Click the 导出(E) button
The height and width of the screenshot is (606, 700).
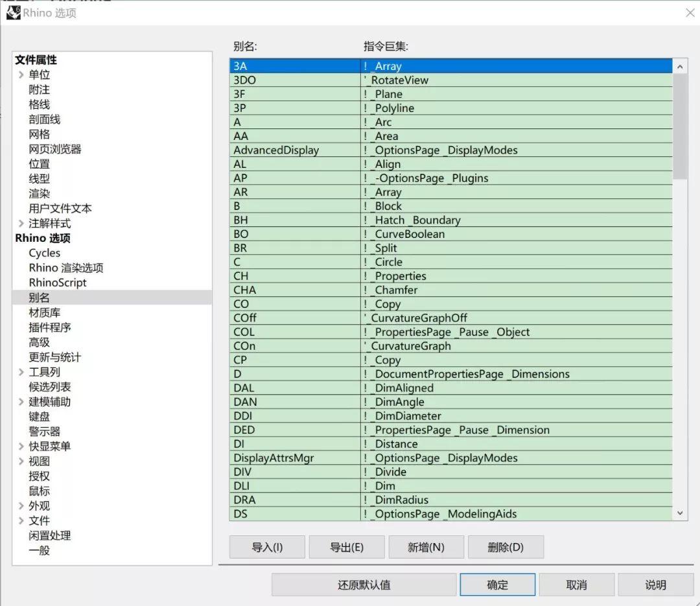(346, 547)
